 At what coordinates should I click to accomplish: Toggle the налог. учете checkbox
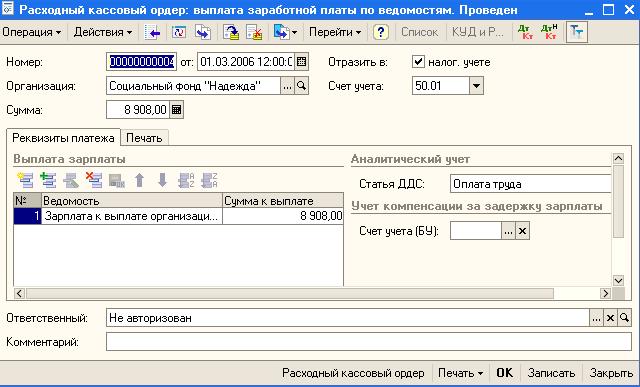(418, 62)
